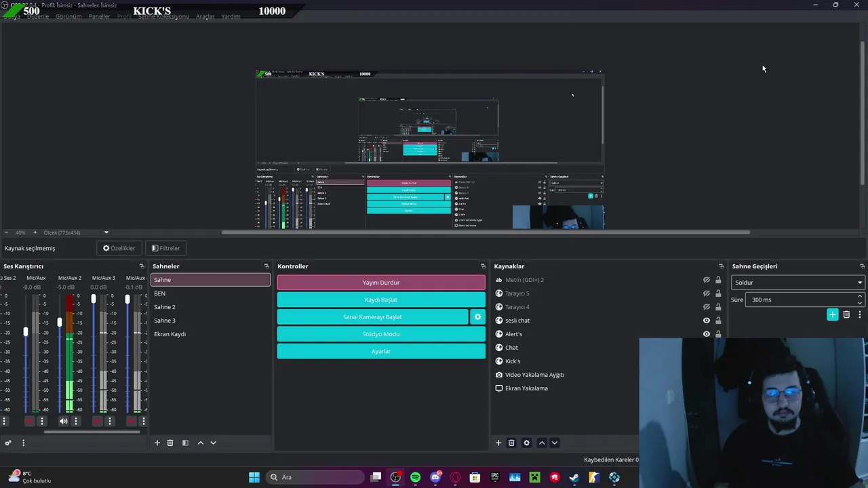Add a new source in Kaynaklar
The width and height of the screenshot is (868, 488).
[x=498, y=443]
